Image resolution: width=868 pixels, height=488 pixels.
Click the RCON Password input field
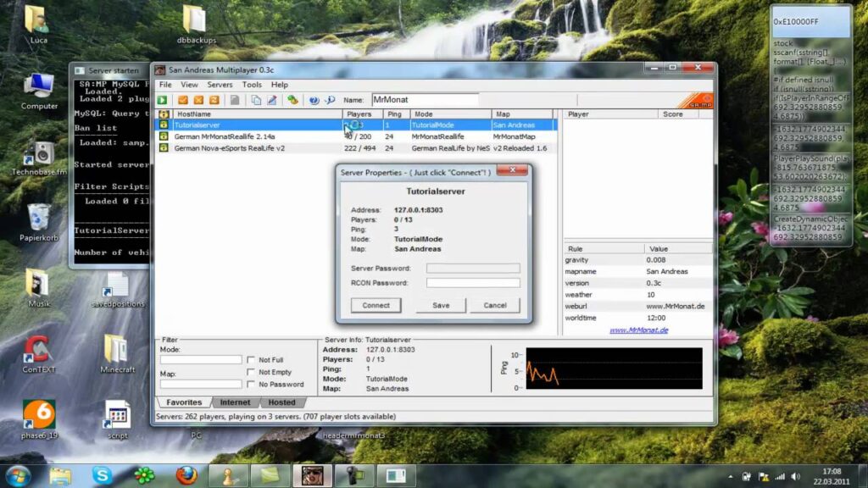tap(473, 283)
